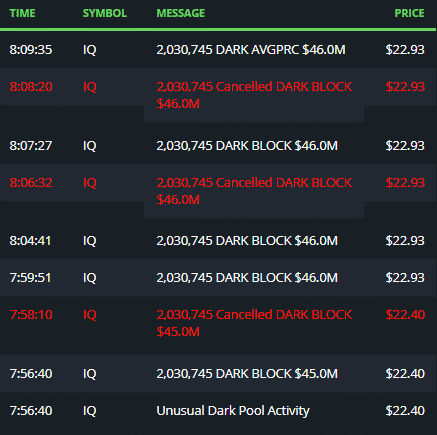Select the red 8:06:32 timestamp
Viewport: 437px width, 435px height.
click(31, 183)
